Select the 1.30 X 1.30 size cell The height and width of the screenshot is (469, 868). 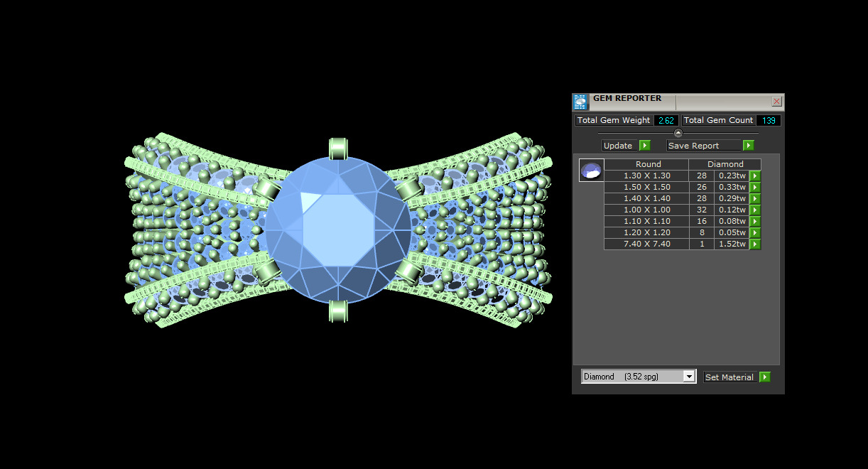(646, 176)
